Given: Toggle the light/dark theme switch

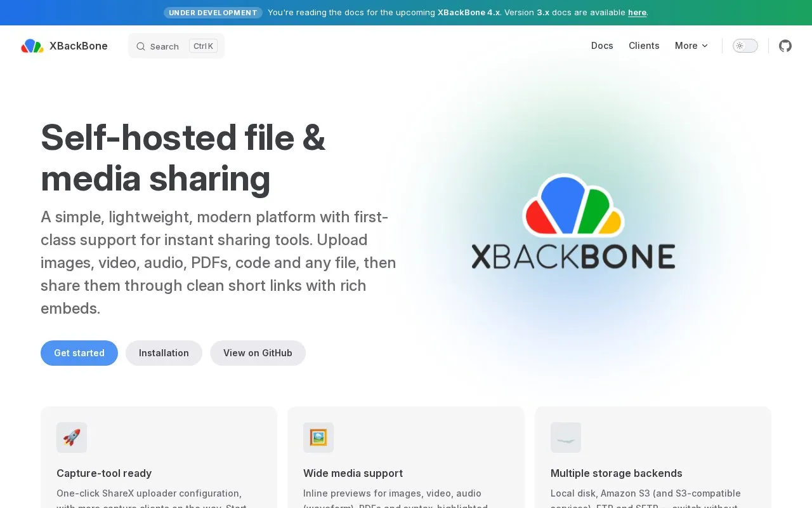Looking at the screenshot, I should [x=745, y=46].
